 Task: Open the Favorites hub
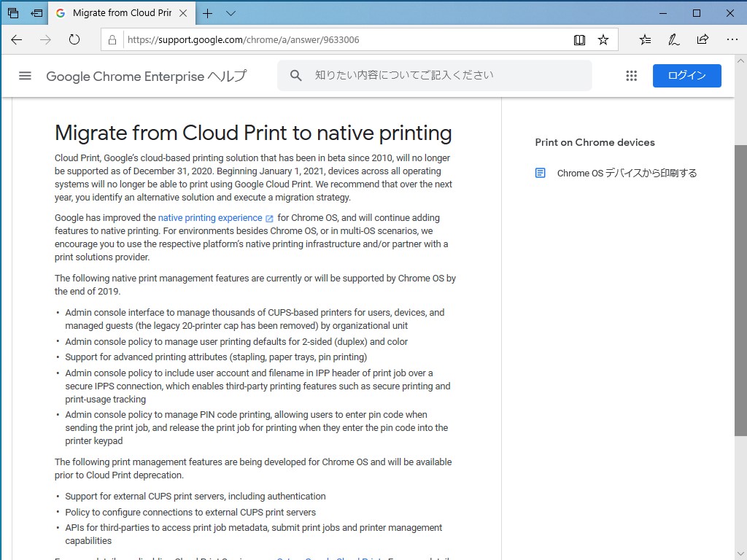pos(645,40)
